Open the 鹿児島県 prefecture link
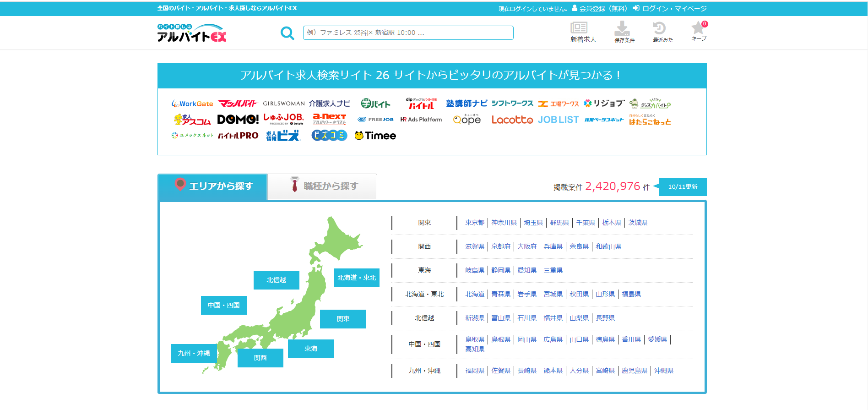Image resolution: width=868 pixels, height=410 pixels. click(x=635, y=371)
